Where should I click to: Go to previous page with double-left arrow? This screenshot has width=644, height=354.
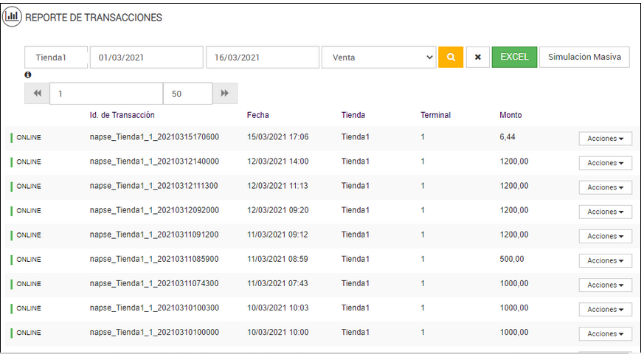click(37, 94)
